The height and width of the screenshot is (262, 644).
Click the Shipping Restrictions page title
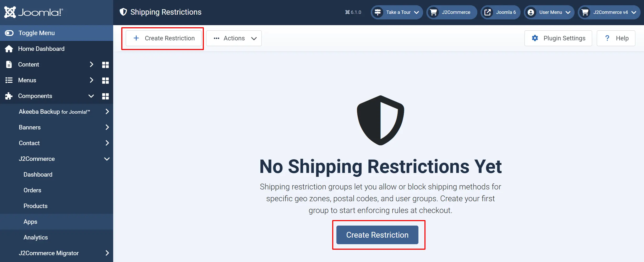coord(166,12)
